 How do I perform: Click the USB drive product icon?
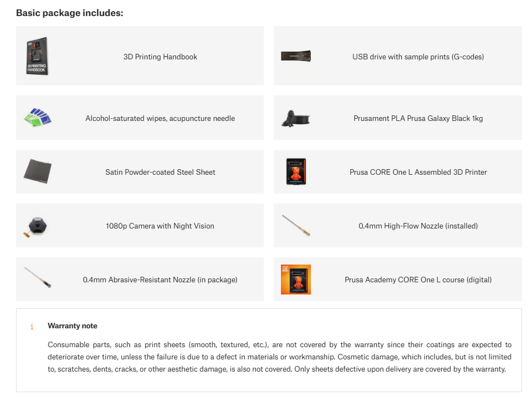tap(296, 56)
